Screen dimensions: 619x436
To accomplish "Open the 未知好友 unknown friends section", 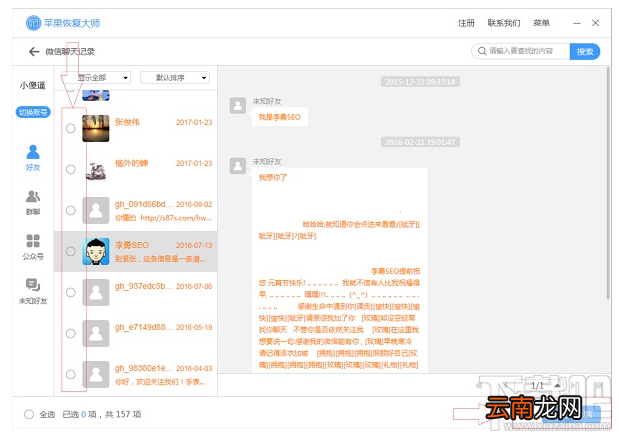I will pos(33,291).
